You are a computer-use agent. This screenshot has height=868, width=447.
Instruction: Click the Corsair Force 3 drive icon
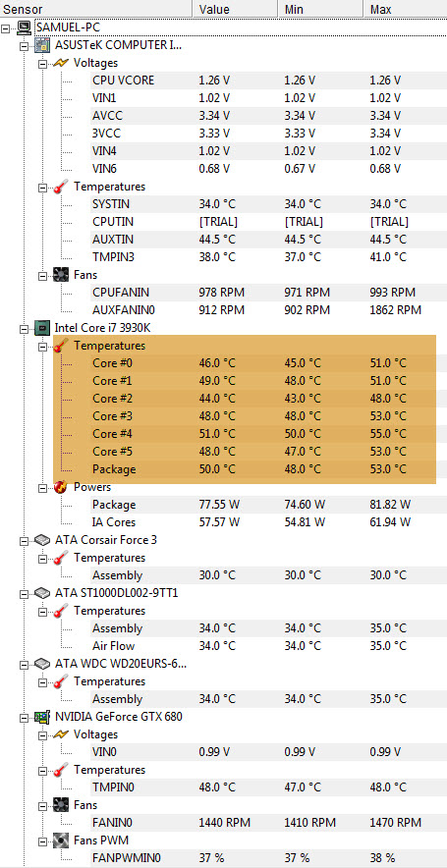click(x=42, y=540)
